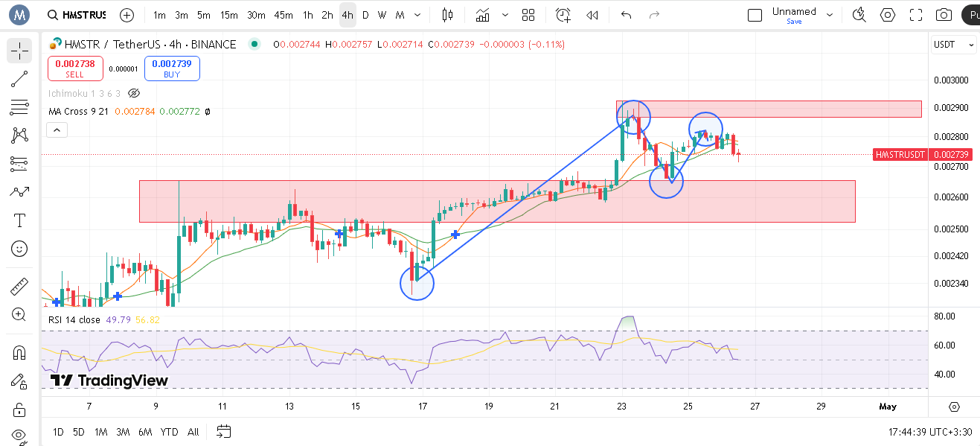Redo the chart action

point(654,15)
